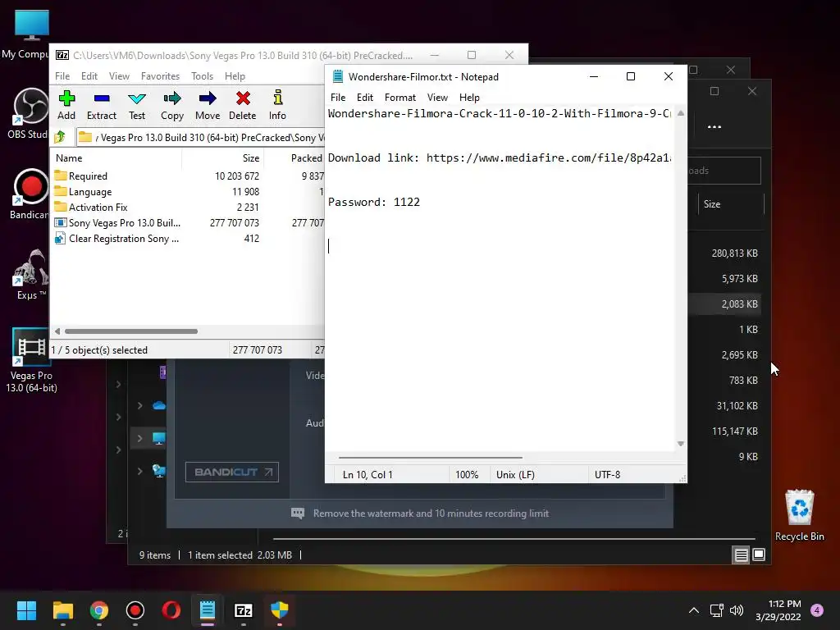
Task: Open the 7-Zip File menu
Action: tap(62, 76)
